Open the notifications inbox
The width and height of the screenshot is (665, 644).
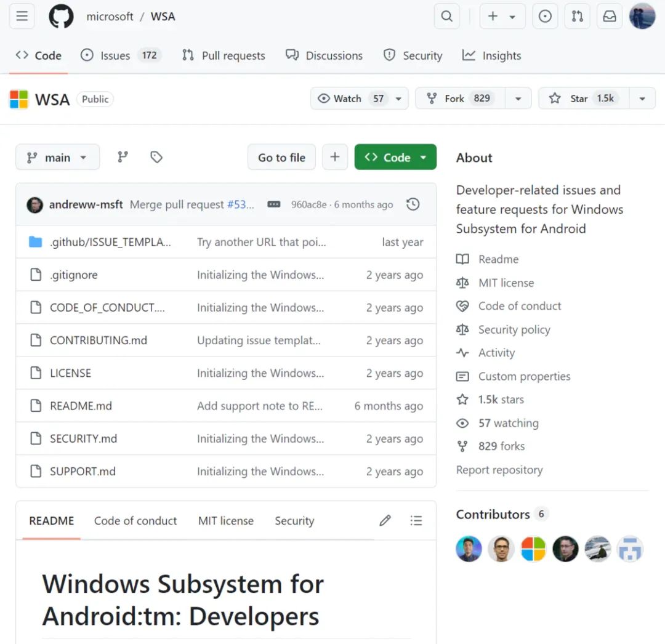[610, 16]
